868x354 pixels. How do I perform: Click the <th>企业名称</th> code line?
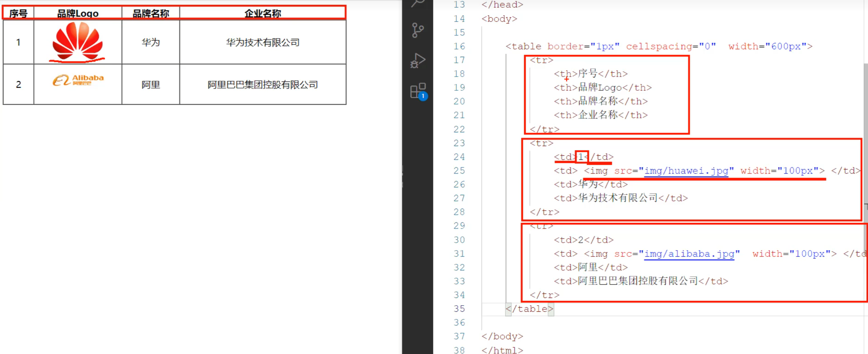click(x=600, y=115)
